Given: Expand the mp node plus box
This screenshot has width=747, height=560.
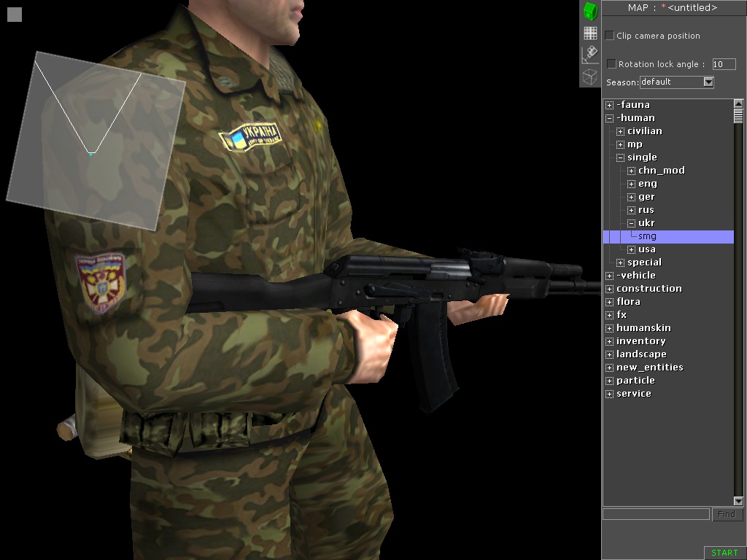Looking at the screenshot, I should tap(620, 144).
